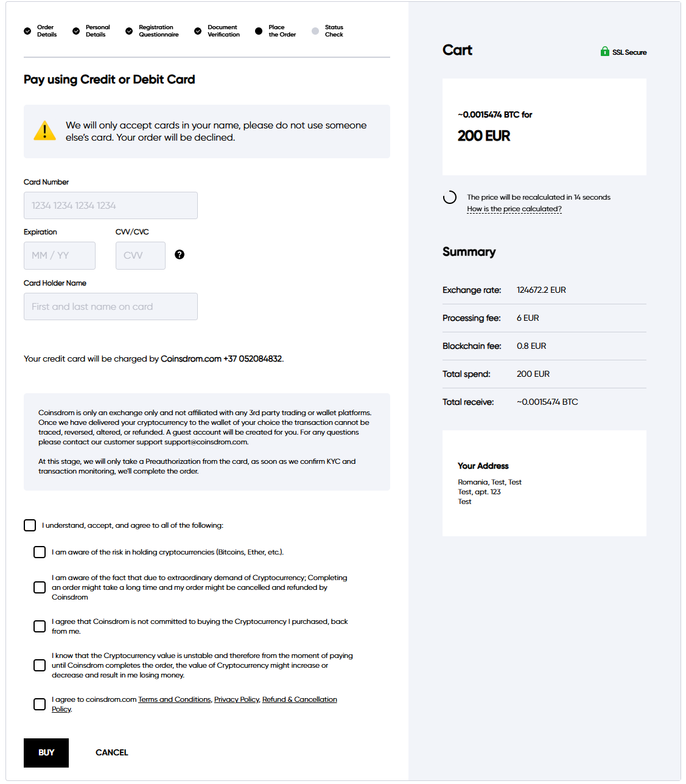Tick the 'not committed to buying' back checkbox
The image size is (686, 784).
(x=40, y=626)
